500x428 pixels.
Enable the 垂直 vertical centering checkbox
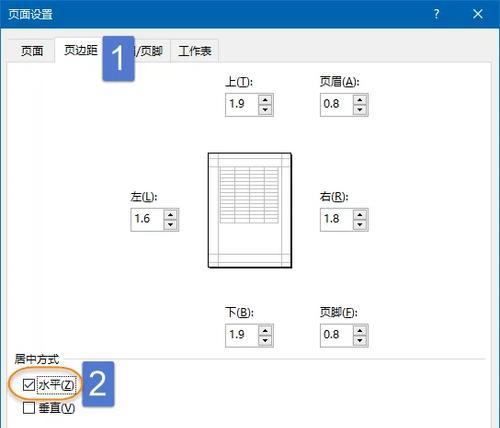(x=29, y=408)
